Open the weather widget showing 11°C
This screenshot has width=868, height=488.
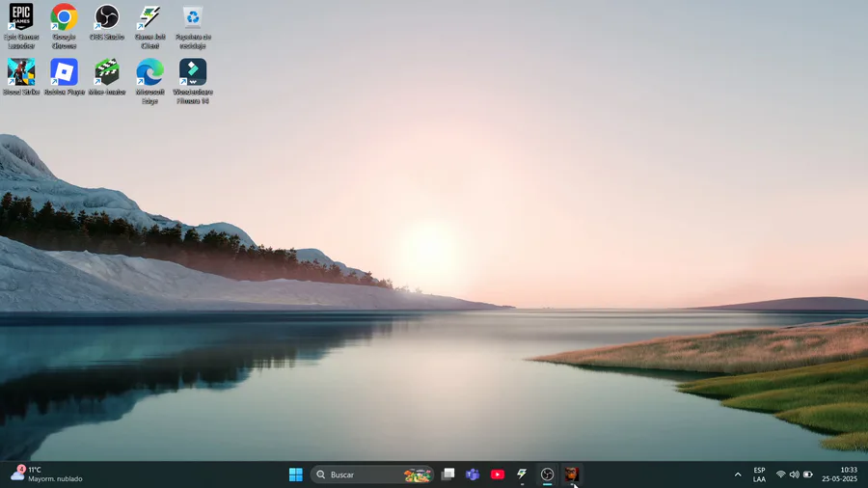pos(46,474)
